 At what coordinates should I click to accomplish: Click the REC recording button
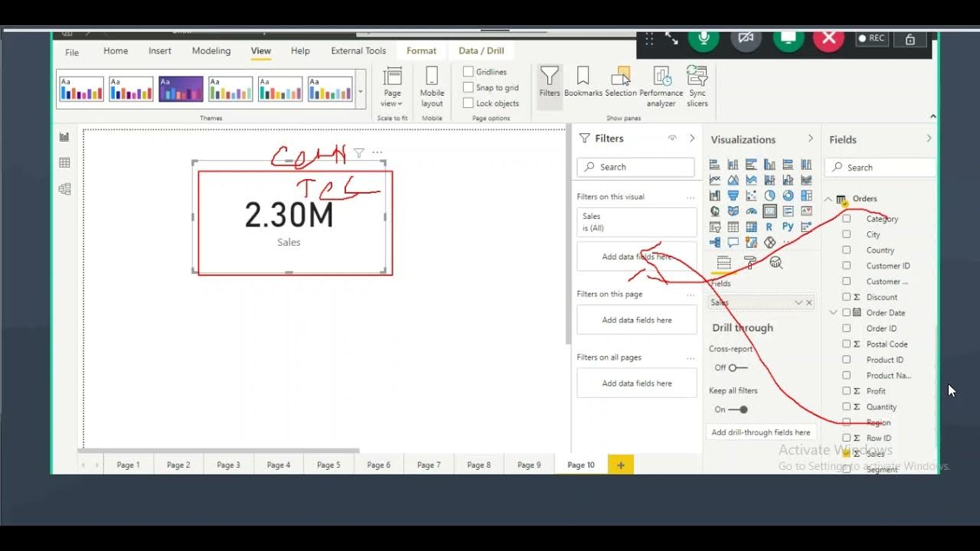pos(871,38)
